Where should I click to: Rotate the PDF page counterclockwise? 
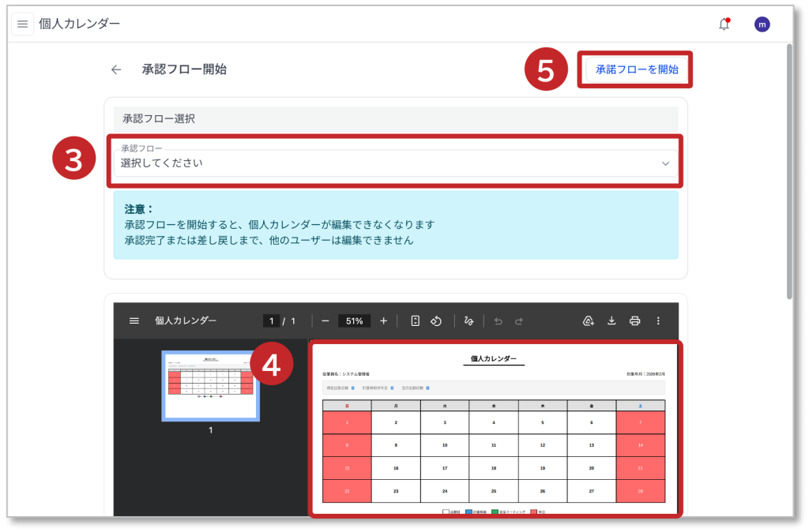click(435, 321)
